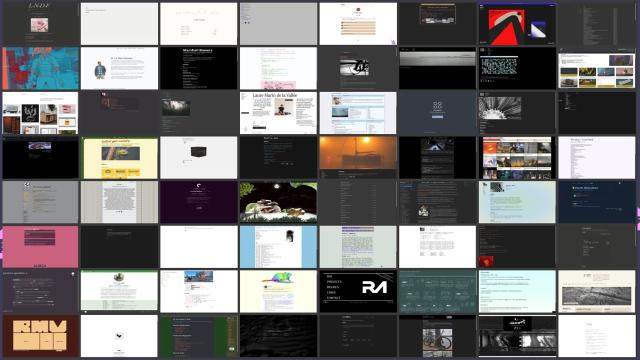Open the black RA logo site
Screen dimensions: 640x360
(358, 291)
